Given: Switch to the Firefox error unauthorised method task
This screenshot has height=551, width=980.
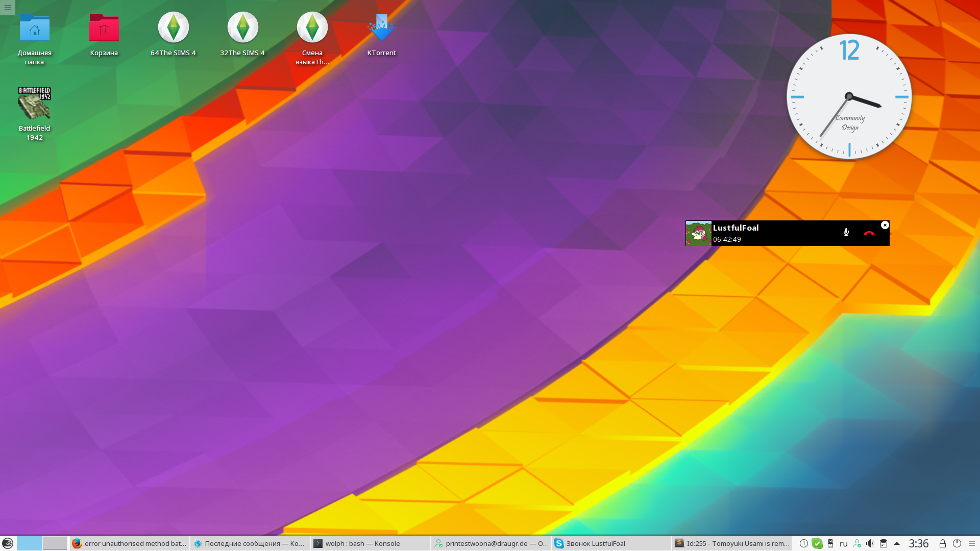Looking at the screenshot, I should coord(130,543).
